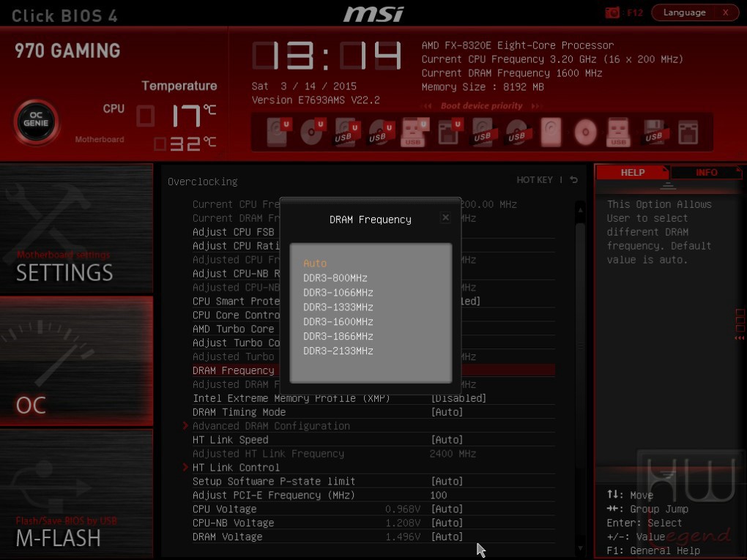This screenshot has width=747, height=560.
Task: Click the HOT KEY label
Action: (x=535, y=180)
